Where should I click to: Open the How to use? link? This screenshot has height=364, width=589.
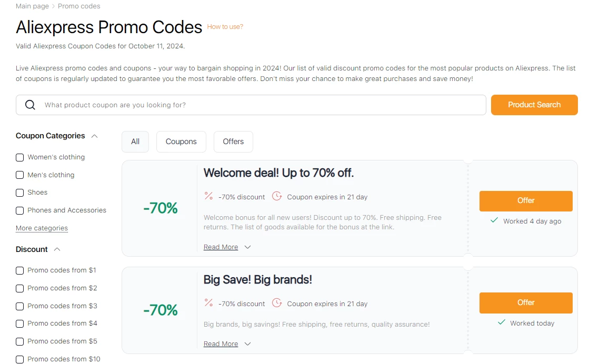click(225, 27)
